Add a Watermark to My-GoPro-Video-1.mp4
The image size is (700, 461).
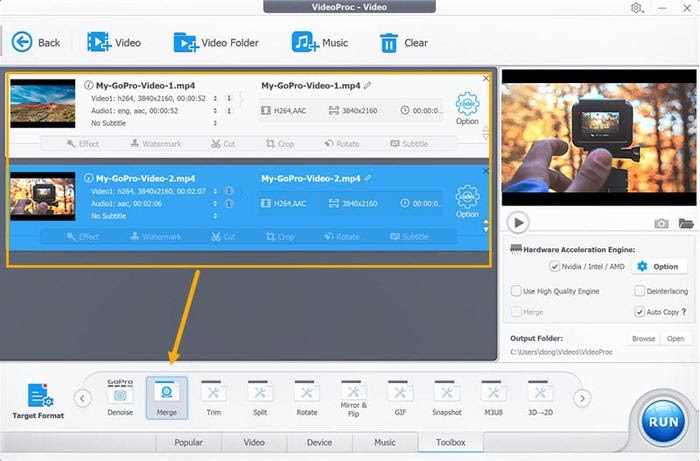(x=156, y=144)
